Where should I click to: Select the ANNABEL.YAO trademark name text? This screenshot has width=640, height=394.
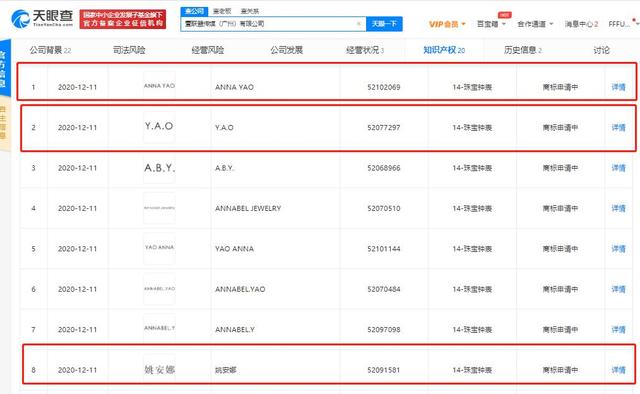pos(240,289)
